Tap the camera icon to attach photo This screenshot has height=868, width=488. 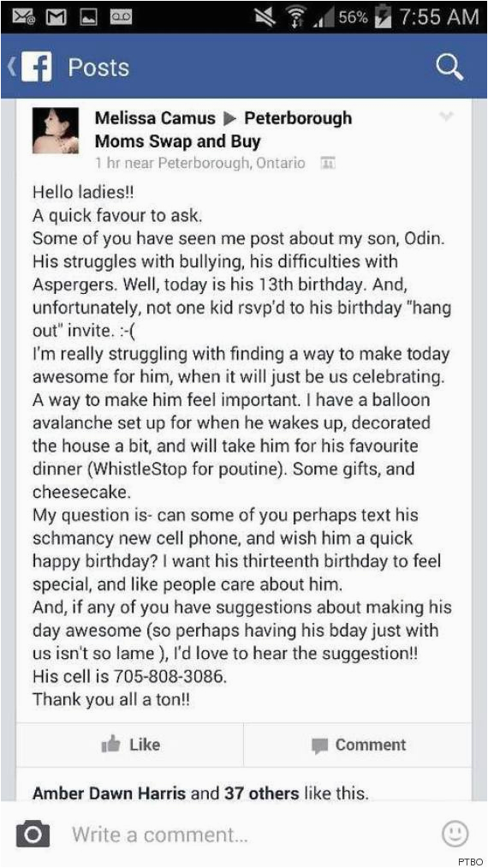[33, 833]
